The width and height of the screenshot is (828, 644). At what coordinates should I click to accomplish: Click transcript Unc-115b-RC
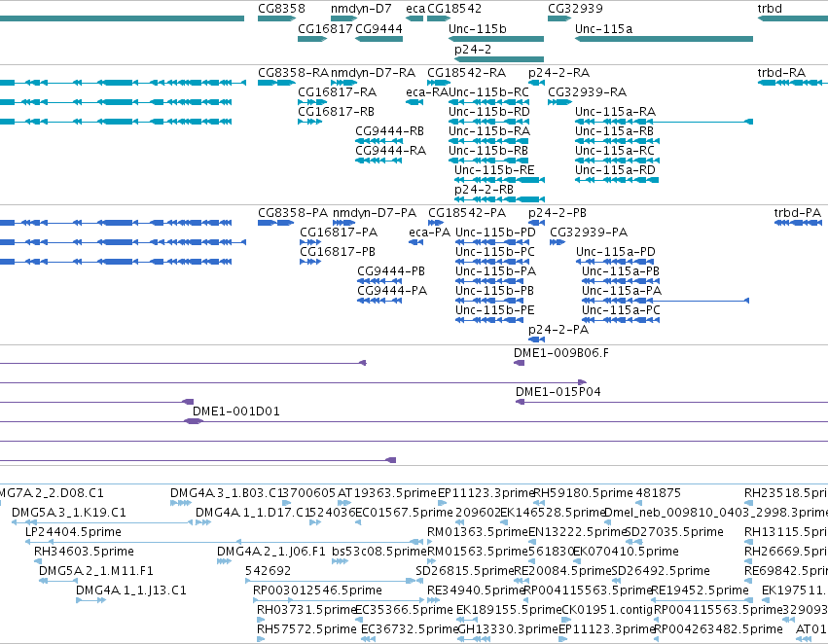click(488, 91)
